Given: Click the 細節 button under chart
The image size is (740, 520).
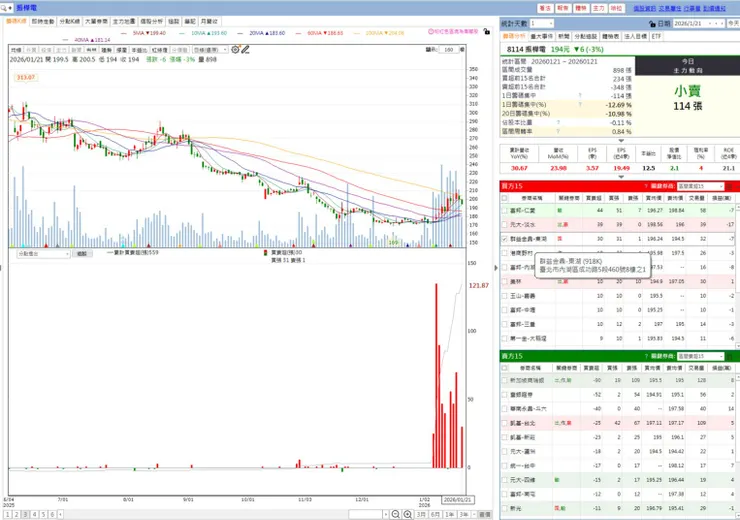Looking at the screenshot, I should (82, 254).
